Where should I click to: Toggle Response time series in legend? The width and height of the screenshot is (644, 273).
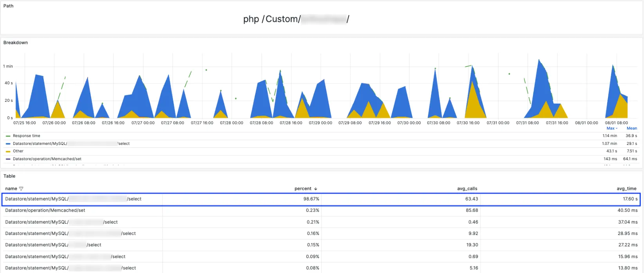27,136
